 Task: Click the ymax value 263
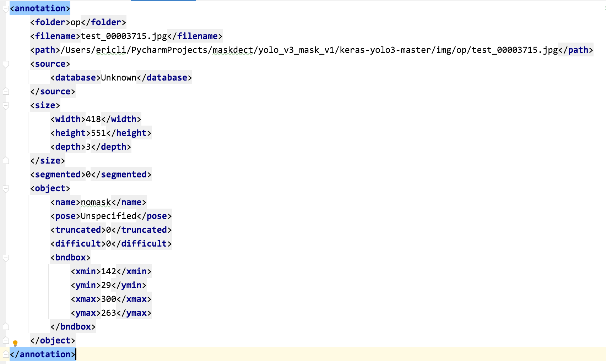[x=109, y=313]
